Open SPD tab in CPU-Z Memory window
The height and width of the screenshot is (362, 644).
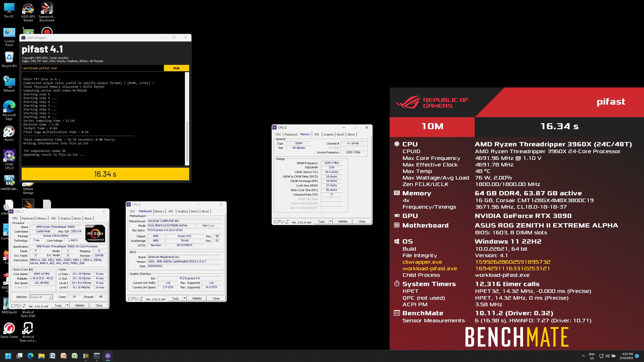[x=316, y=134]
